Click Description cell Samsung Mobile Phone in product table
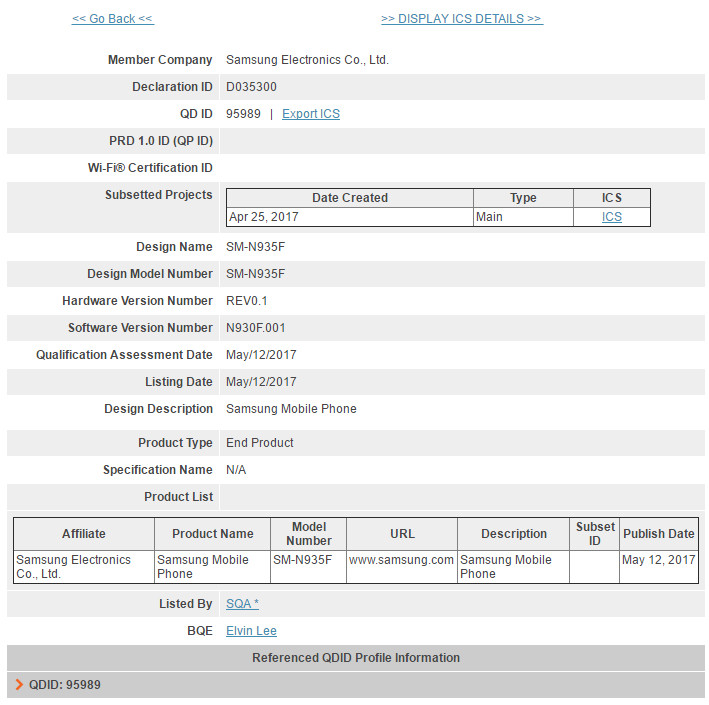 point(514,567)
